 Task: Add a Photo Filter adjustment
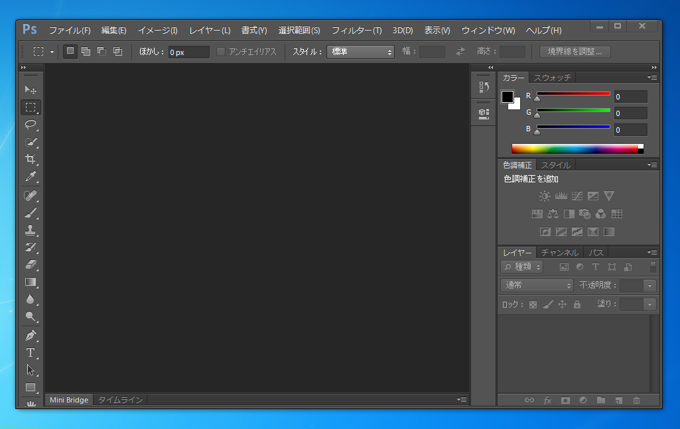coord(585,214)
